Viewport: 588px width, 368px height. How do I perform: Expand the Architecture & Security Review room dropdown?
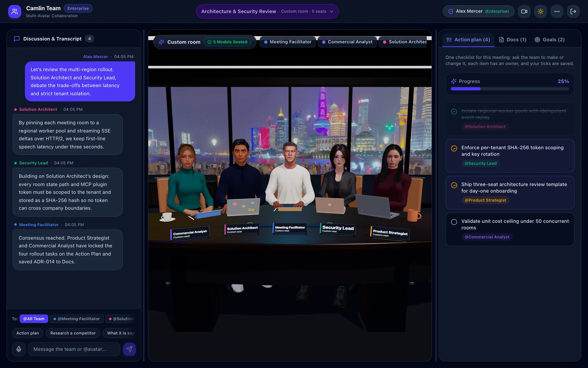267,11
